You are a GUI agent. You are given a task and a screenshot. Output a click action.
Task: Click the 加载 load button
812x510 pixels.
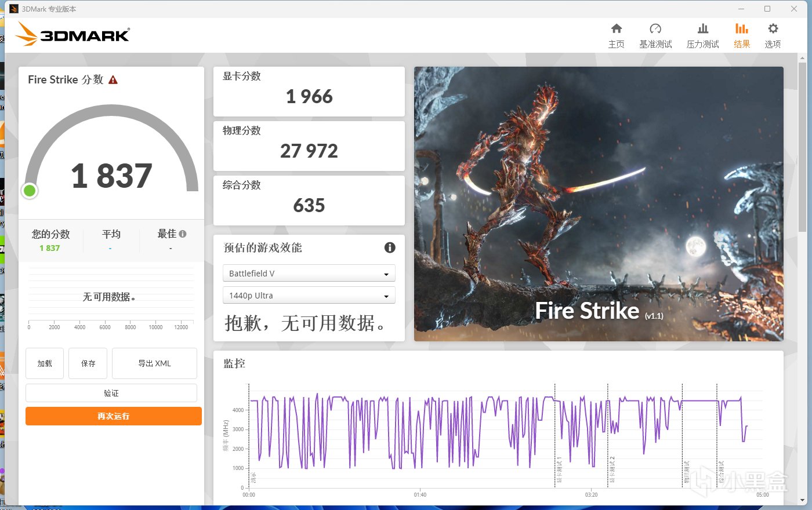[x=45, y=363]
